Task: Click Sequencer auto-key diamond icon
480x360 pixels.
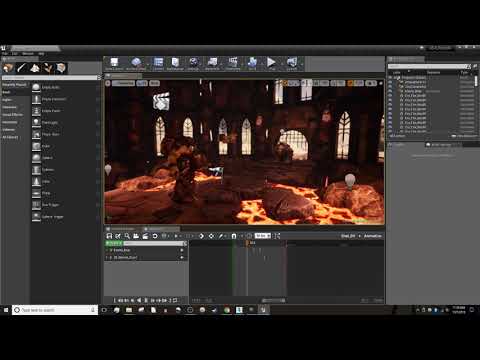Action: (201, 236)
